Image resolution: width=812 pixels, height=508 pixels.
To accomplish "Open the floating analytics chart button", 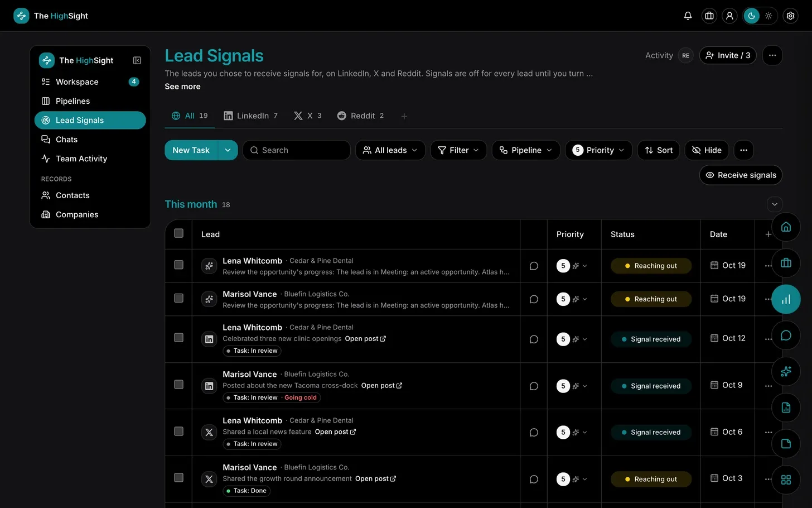I will click(x=786, y=299).
